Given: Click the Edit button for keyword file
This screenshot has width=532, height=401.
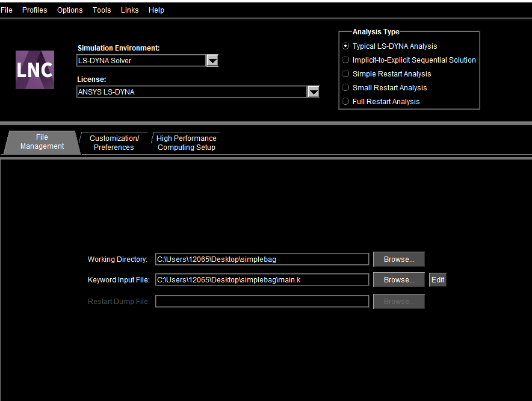Looking at the screenshot, I should pos(438,280).
